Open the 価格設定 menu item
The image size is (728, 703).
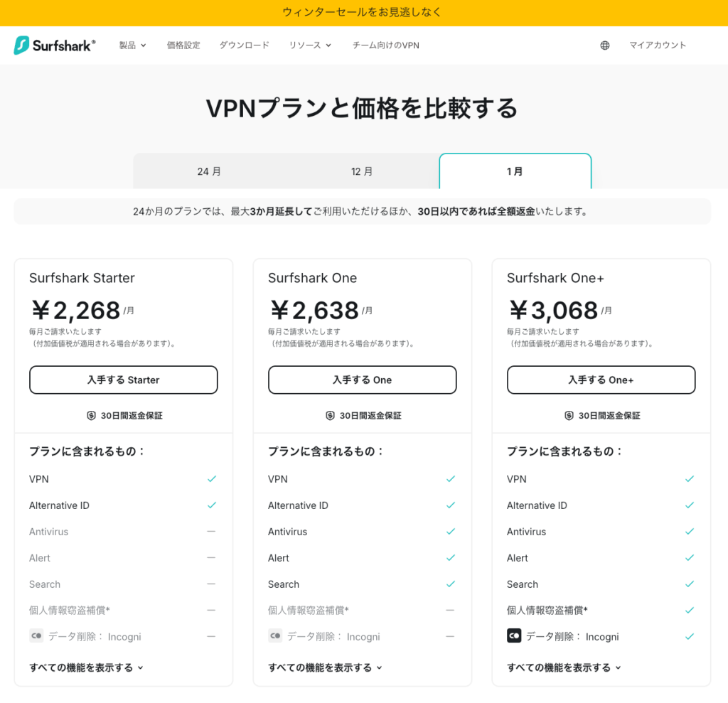183,45
